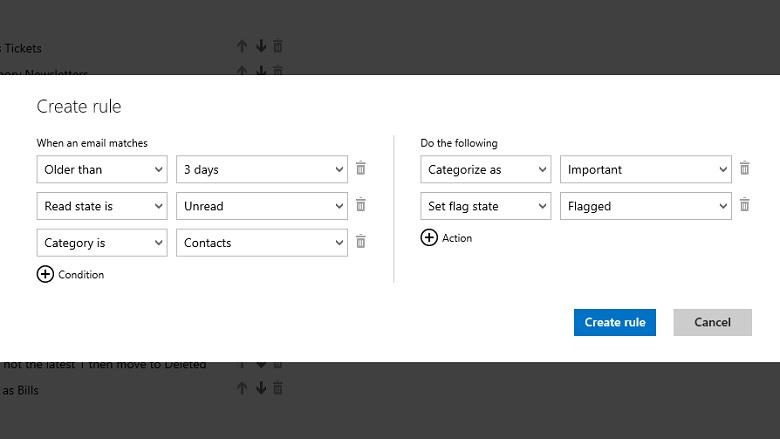
Task: Open the Set flag state dropdown
Action: [486, 206]
